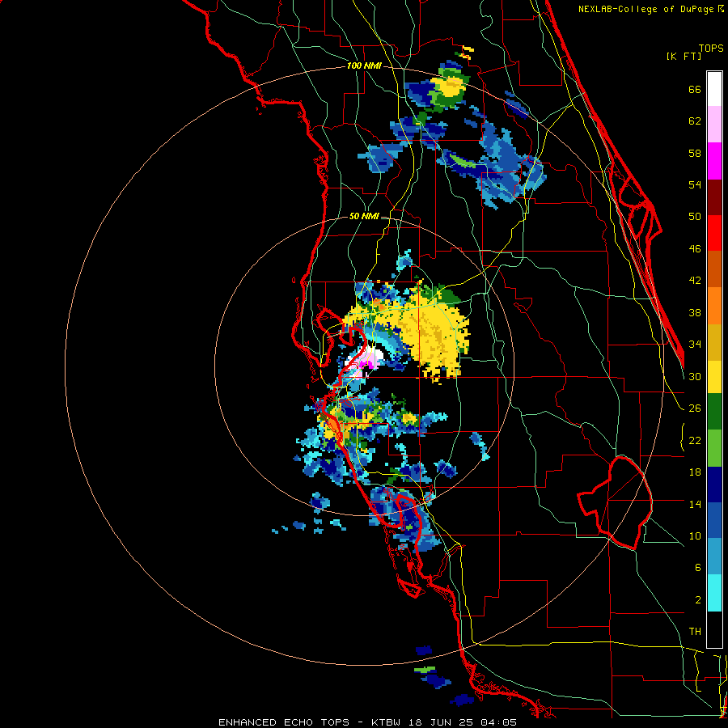Click legend value 14
728x728 pixels.
[x=695, y=504]
